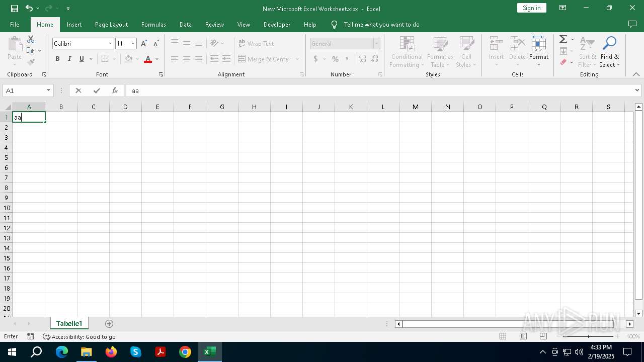Open Find & Select menu

click(x=610, y=51)
